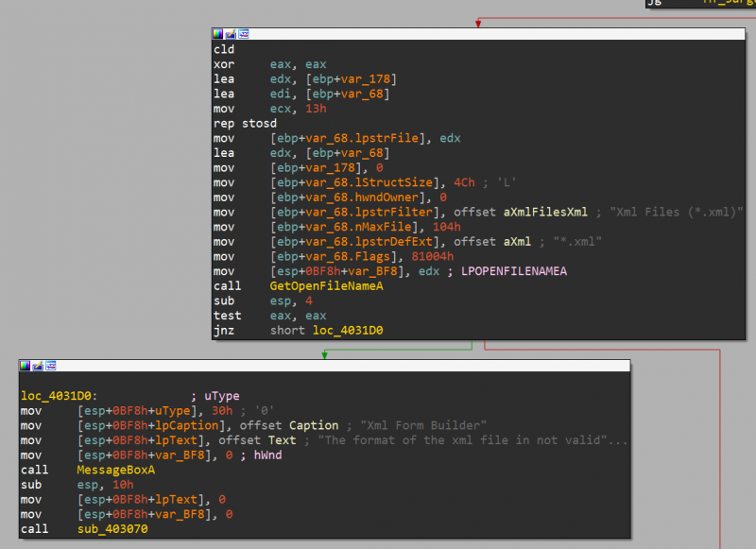Viewport: 756px width, 549px height.
Task: Click the node color icon in the loc_4031D0 block
Action: coord(26,366)
